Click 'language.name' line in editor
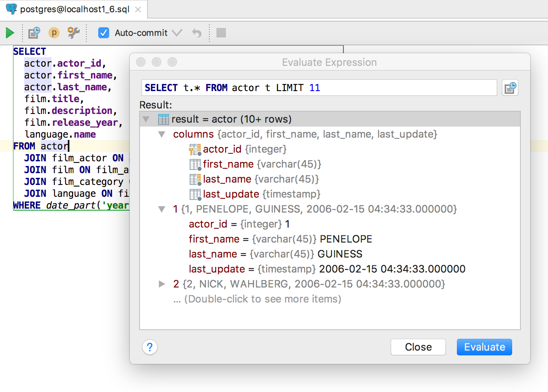This screenshot has width=548, height=392. coord(60,134)
